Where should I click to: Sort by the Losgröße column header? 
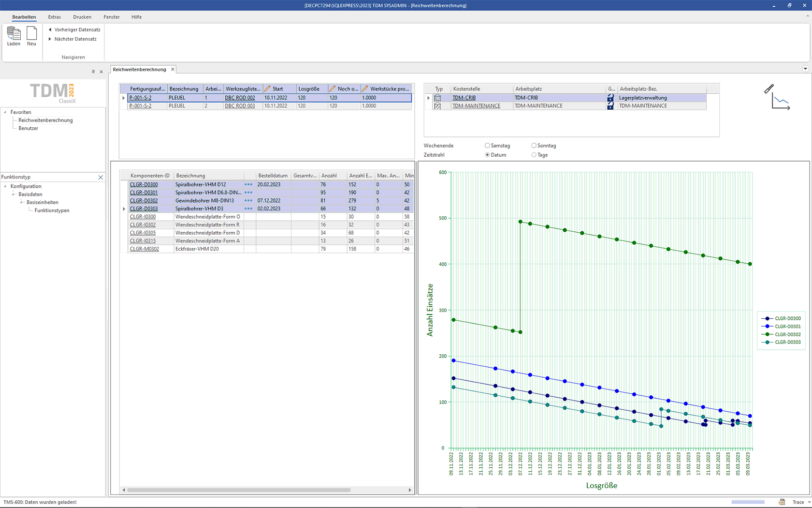point(311,89)
